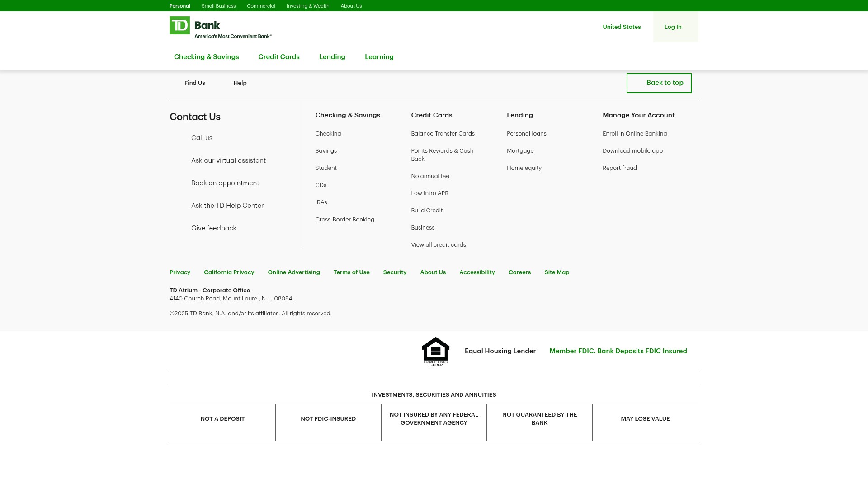Open the Low intro APR link
Viewport: 868px width, 488px height.
(429, 193)
